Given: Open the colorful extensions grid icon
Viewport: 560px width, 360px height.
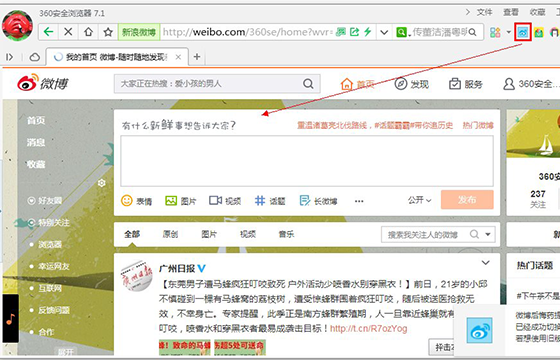Looking at the screenshot, I should [495, 32].
